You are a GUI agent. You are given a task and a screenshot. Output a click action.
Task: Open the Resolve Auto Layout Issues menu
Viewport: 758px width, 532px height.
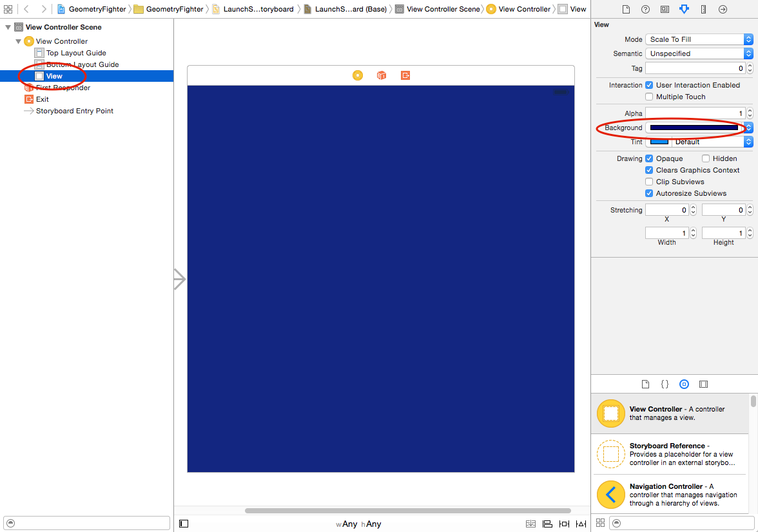[x=581, y=524]
